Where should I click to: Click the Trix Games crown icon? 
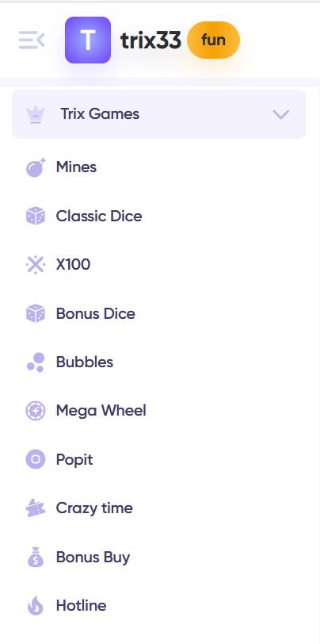(36, 114)
